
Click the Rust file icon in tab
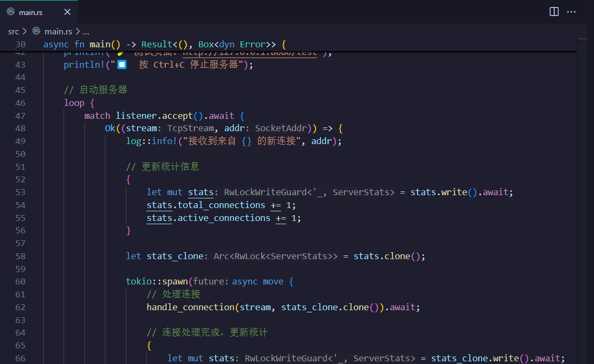[11, 12]
